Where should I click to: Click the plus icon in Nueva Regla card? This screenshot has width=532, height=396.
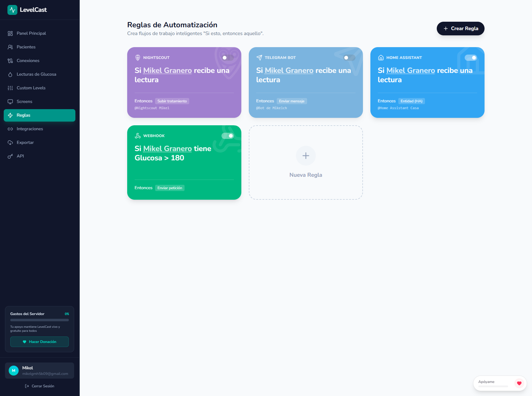point(306,156)
